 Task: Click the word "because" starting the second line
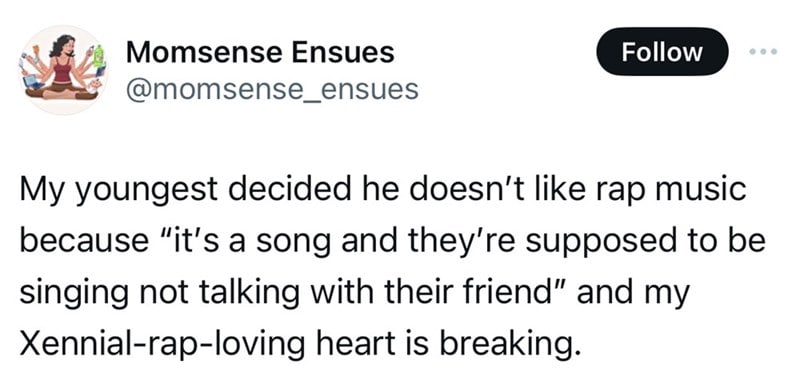click(84, 239)
